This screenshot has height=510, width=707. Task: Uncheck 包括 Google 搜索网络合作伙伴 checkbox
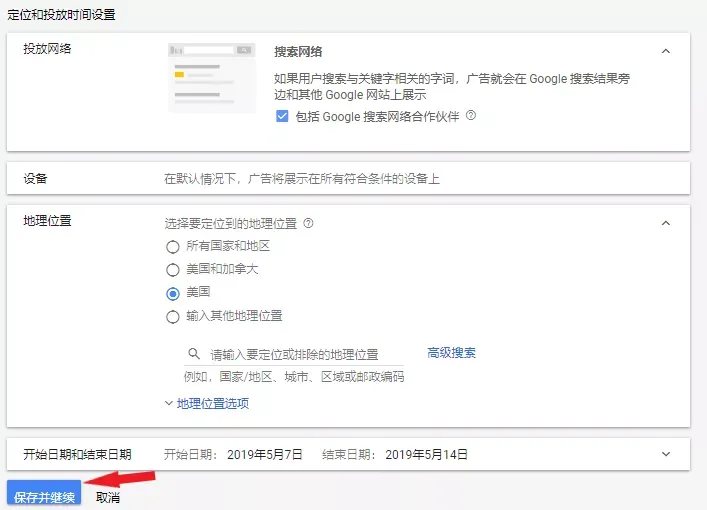point(282,116)
